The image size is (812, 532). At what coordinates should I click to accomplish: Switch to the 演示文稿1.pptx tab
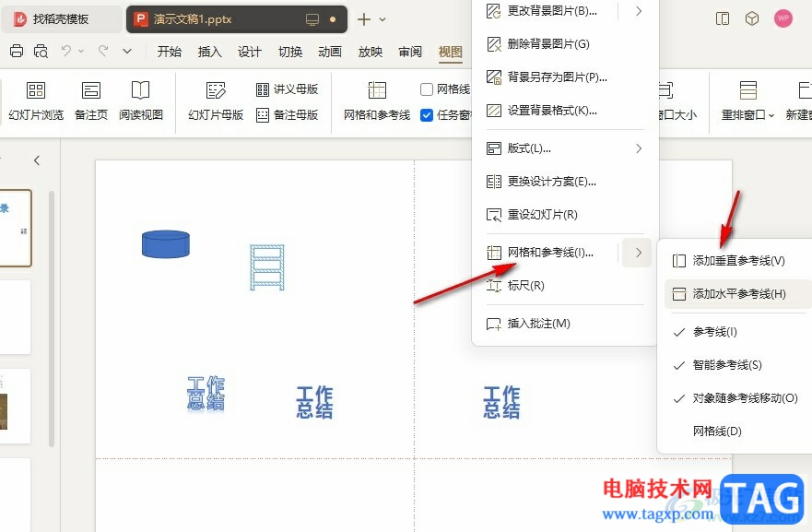pyautogui.click(x=237, y=19)
